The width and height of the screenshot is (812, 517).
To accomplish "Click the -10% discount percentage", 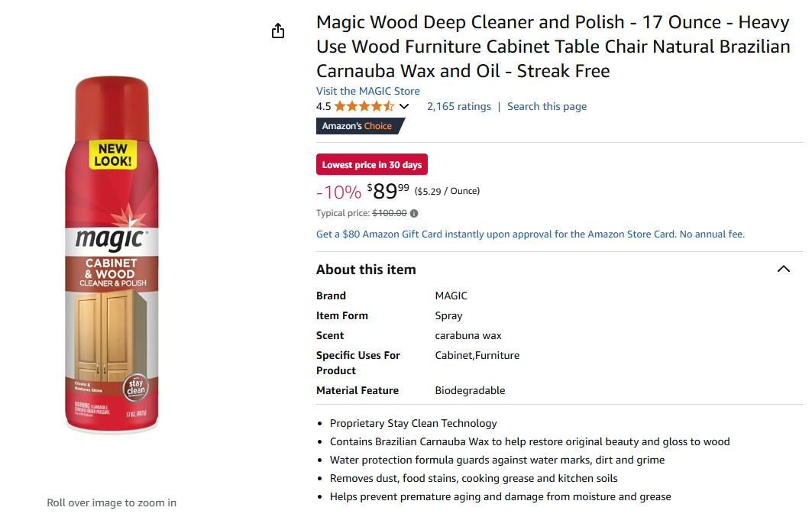I will (x=338, y=192).
